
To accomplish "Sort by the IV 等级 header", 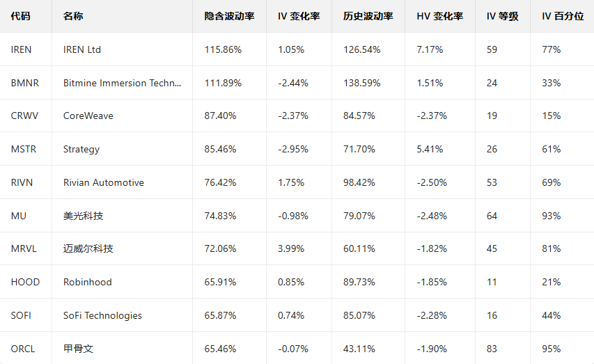I will point(502,16).
